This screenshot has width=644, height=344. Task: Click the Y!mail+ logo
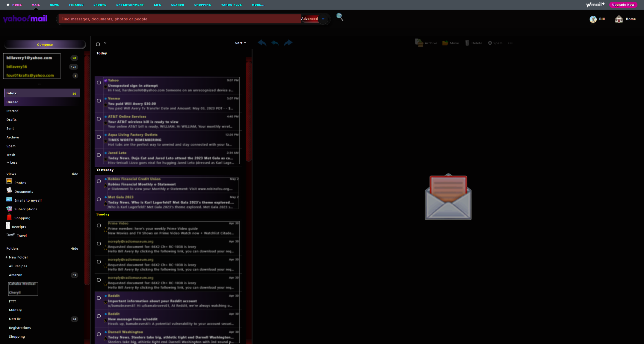tap(595, 5)
